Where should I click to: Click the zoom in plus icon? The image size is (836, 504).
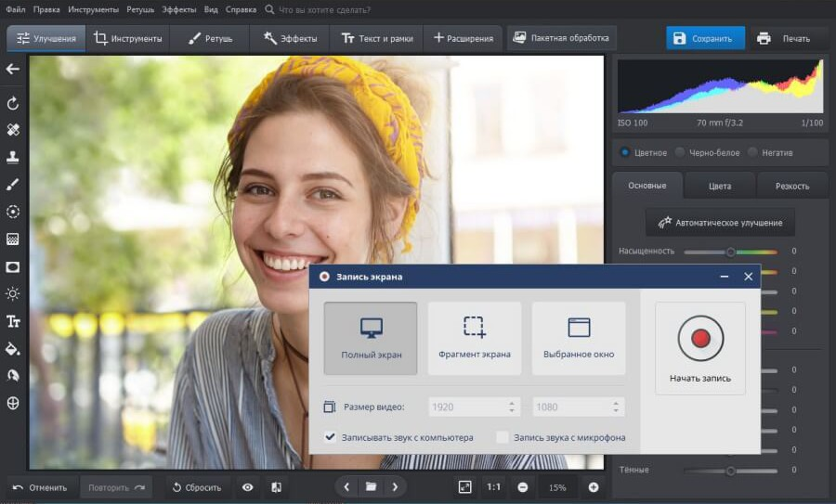594,487
